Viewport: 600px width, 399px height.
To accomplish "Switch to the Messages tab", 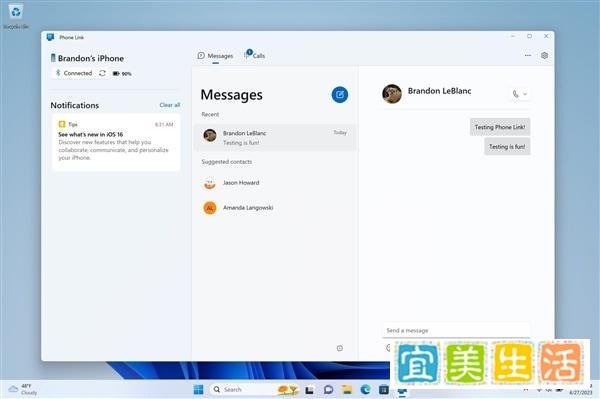I will pos(215,56).
